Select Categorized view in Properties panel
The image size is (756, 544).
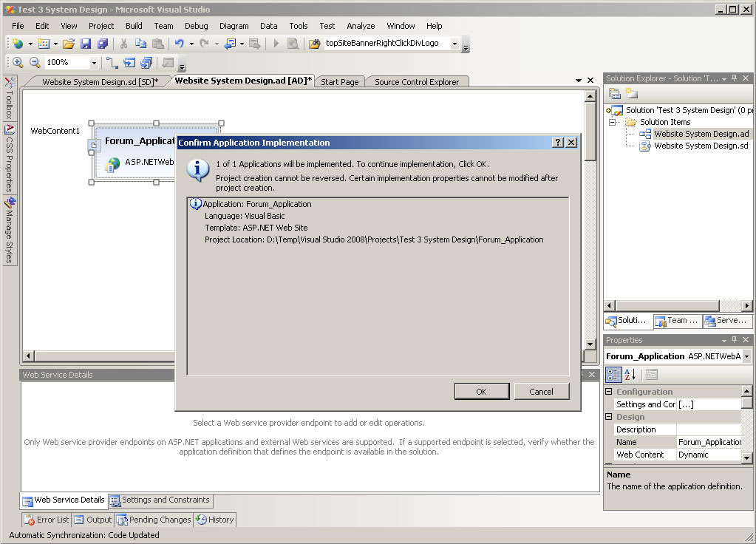pyautogui.click(x=614, y=375)
